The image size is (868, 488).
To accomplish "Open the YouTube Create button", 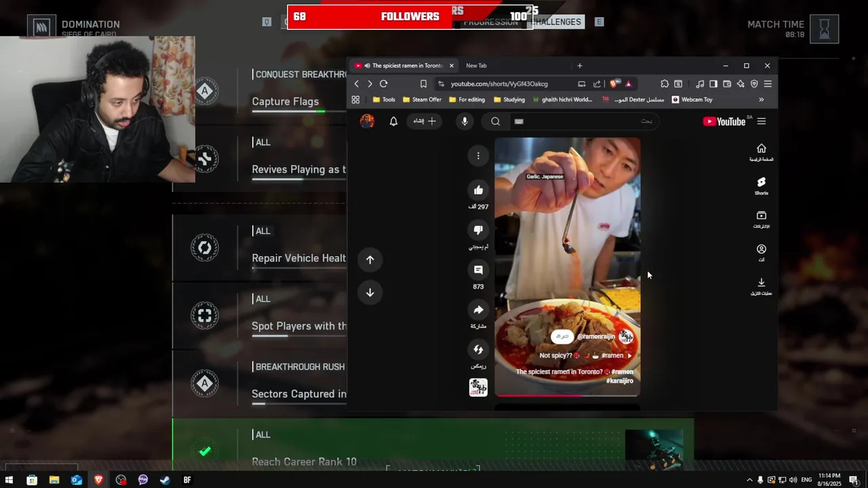I will click(425, 121).
